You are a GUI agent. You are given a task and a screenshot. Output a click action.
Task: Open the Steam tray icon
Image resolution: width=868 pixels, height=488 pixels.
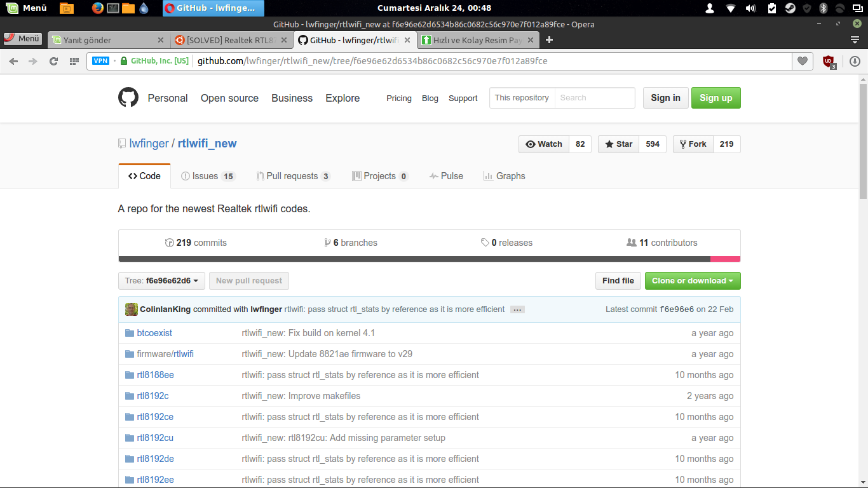(790, 8)
